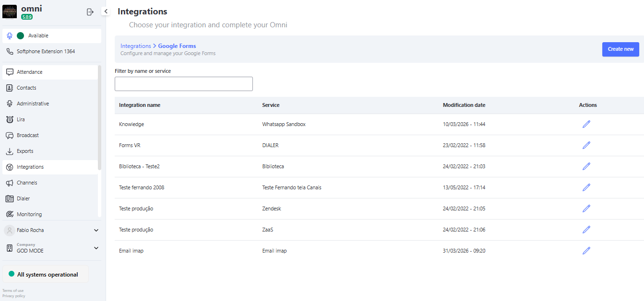The height and width of the screenshot is (301, 644).
Task: Click the Dialer keypad icon
Action: click(10, 198)
